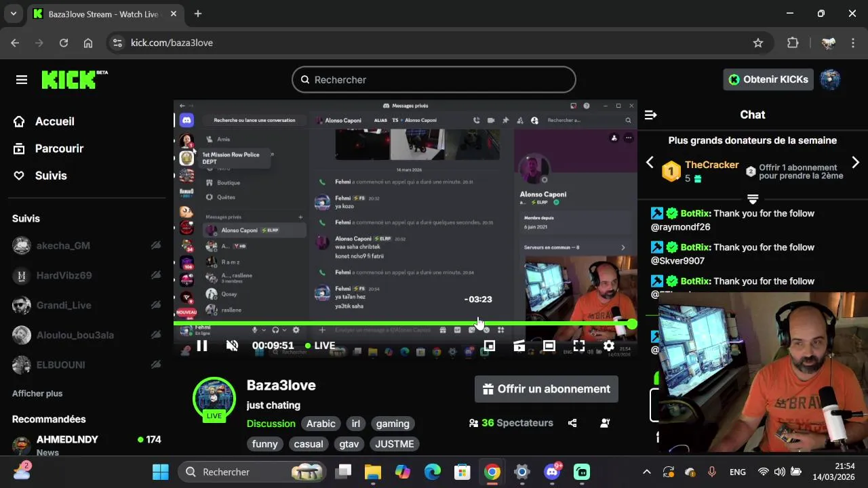Viewport: 868px width, 488px height.
Task: Click Baza3love channel avatar
Action: click(214, 398)
